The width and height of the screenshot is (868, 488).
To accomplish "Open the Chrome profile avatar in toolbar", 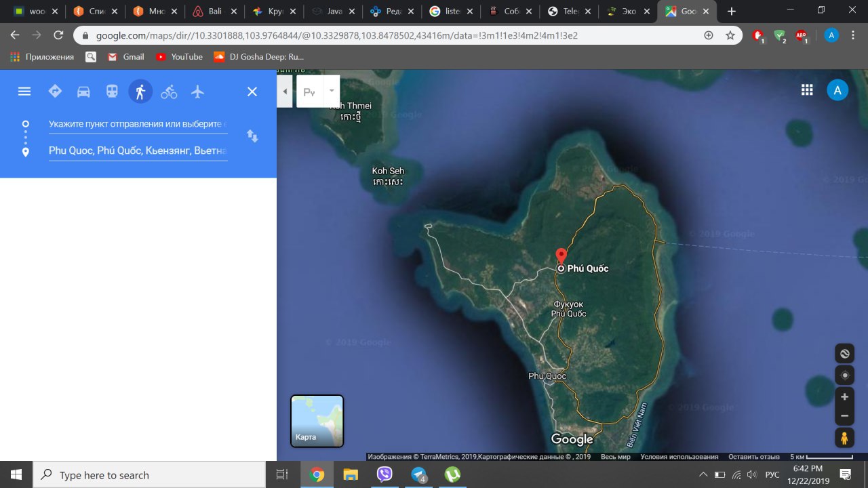I will coord(831,35).
